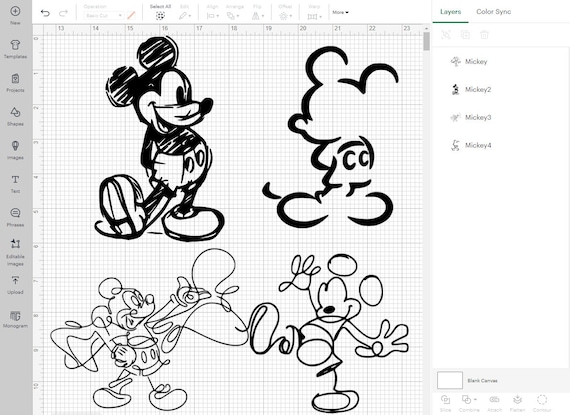Open the Monogram tool
This screenshot has width=570, height=415.
point(15,319)
